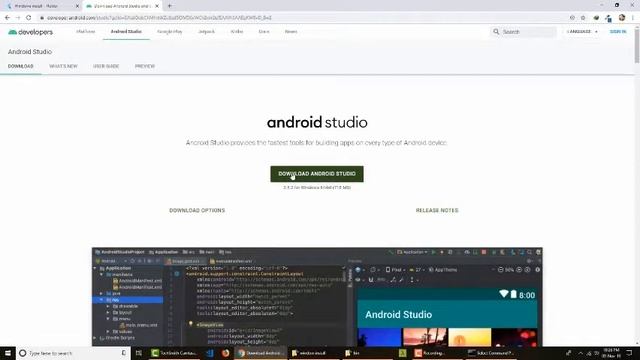Open the Release Notes link

(437, 210)
